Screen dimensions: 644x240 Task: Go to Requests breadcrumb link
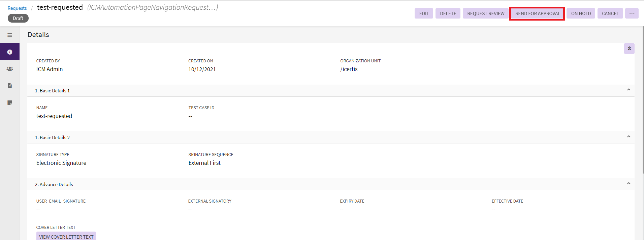pyautogui.click(x=17, y=8)
